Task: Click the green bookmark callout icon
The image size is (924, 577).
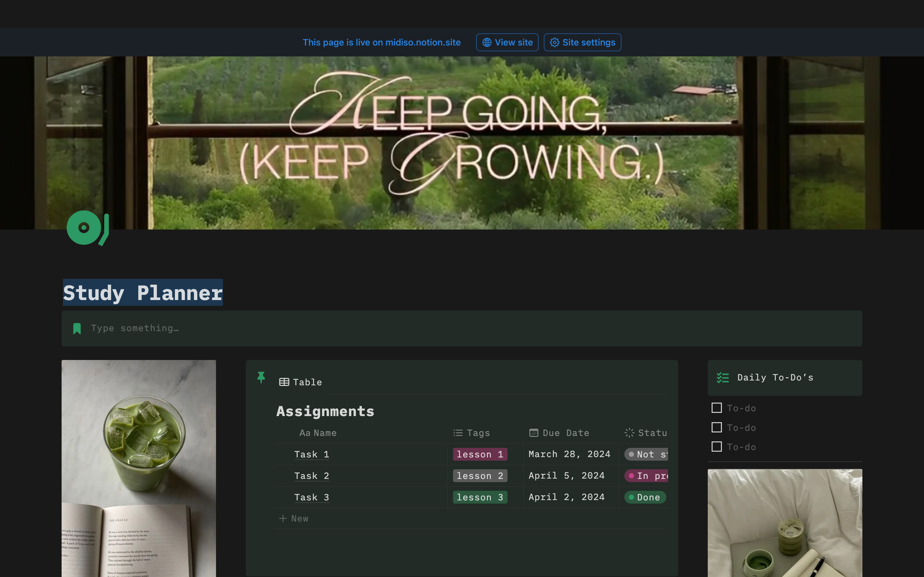Action: 77,328
